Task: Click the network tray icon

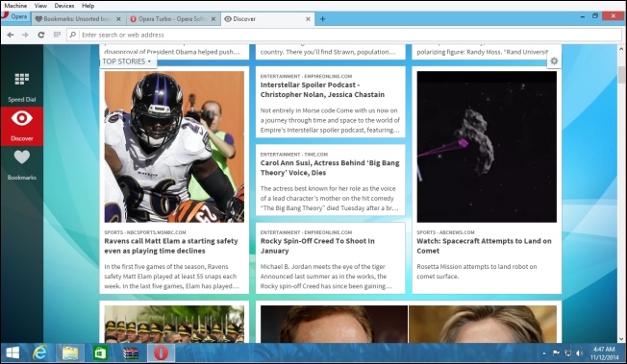Action: (x=567, y=353)
